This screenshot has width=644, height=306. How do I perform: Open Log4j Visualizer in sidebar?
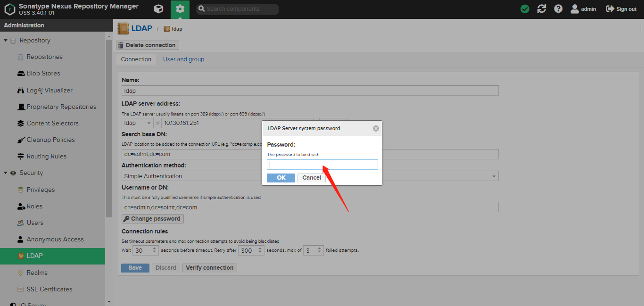tap(50, 90)
